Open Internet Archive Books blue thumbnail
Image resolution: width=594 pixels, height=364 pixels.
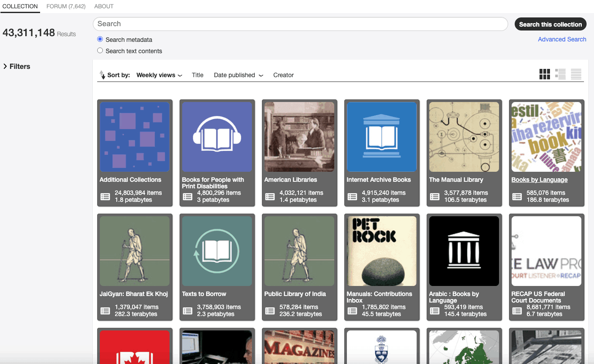382,137
